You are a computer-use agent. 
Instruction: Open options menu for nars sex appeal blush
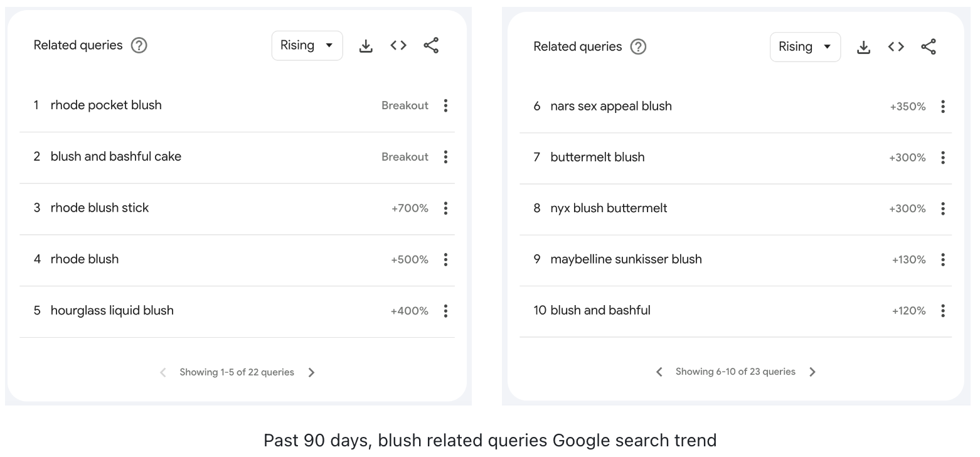point(942,107)
